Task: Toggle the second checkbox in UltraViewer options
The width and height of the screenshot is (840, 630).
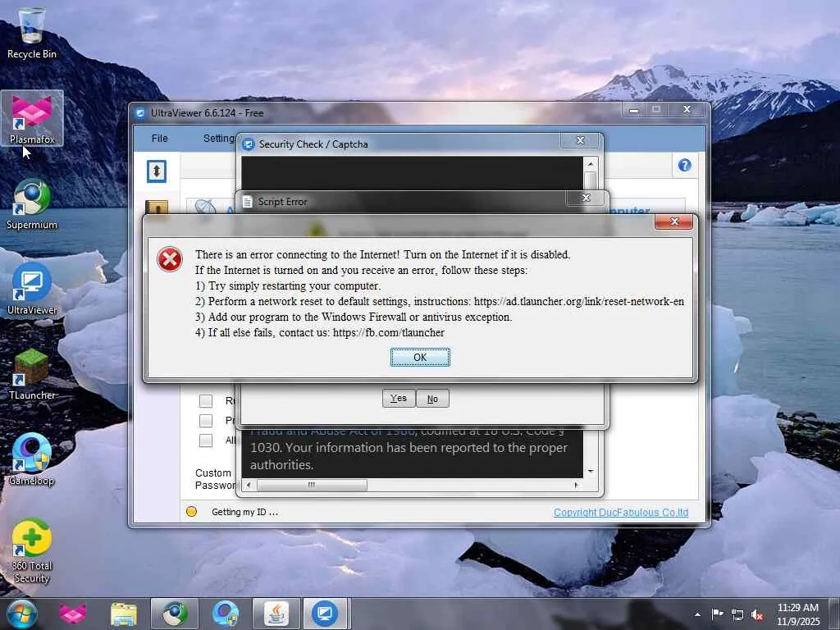Action: click(206, 421)
